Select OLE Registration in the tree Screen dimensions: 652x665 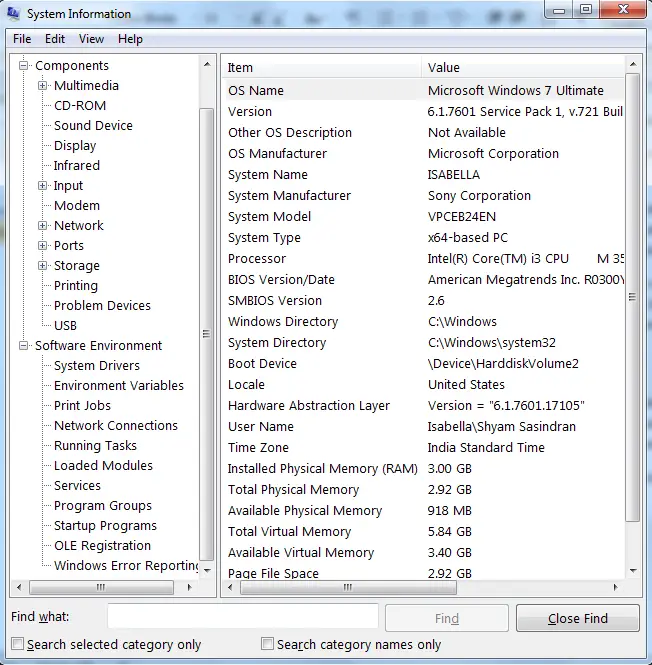(x=102, y=545)
